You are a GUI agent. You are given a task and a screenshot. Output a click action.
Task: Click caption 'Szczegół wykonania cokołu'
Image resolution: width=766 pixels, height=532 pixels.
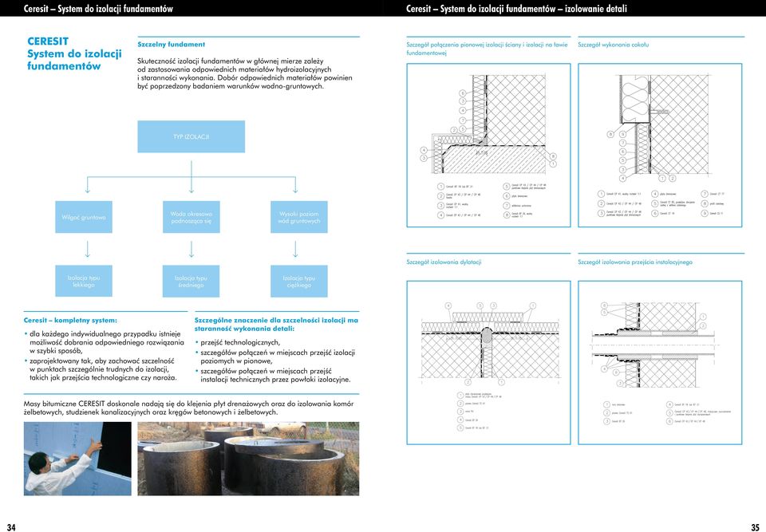[613, 45]
